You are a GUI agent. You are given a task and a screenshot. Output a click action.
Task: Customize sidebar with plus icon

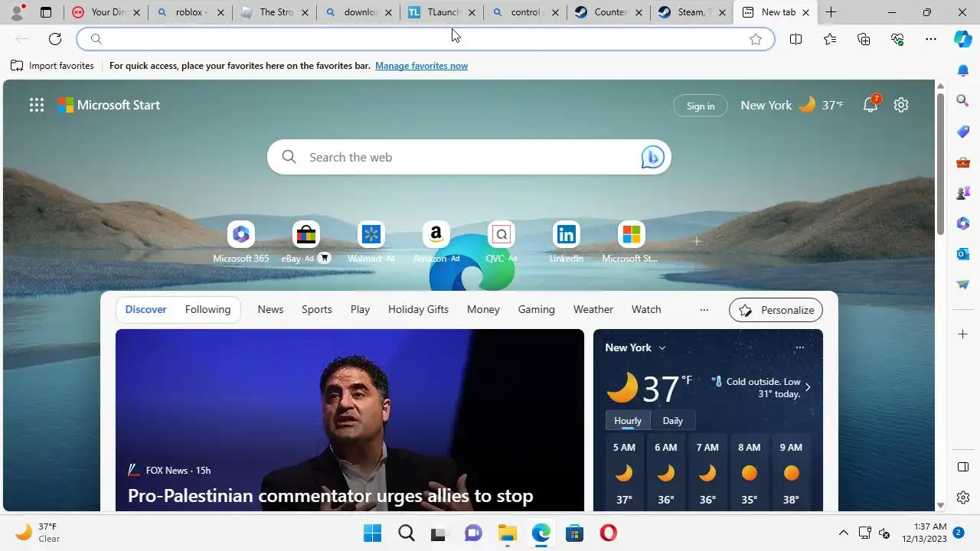coord(963,334)
